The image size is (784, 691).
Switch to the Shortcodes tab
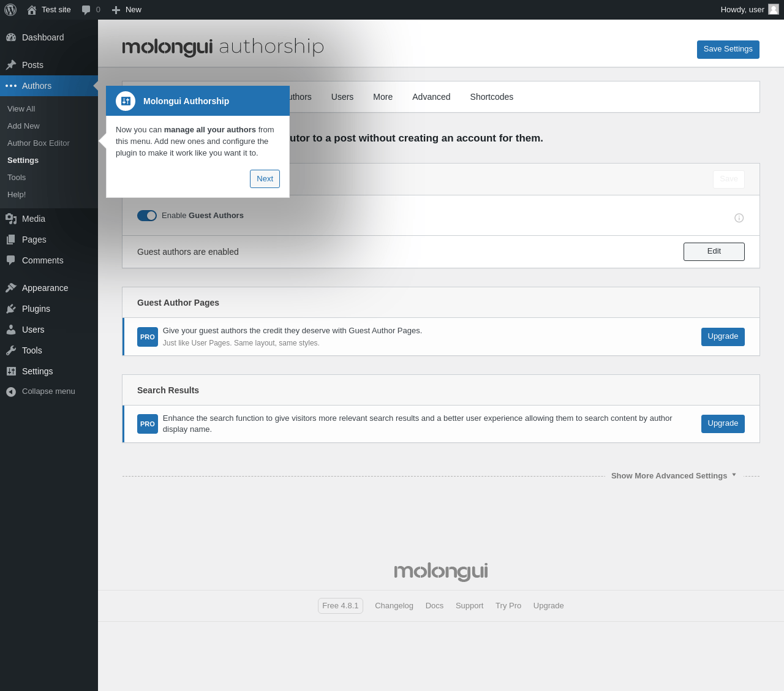pos(492,97)
